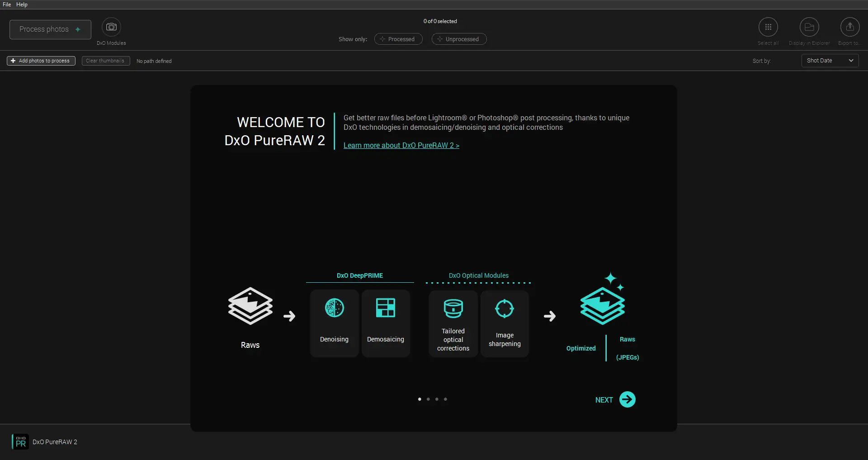Click the '(JPEGs)' label
Image resolution: width=868 pixels, height=460 pixels.
[627, 357]
